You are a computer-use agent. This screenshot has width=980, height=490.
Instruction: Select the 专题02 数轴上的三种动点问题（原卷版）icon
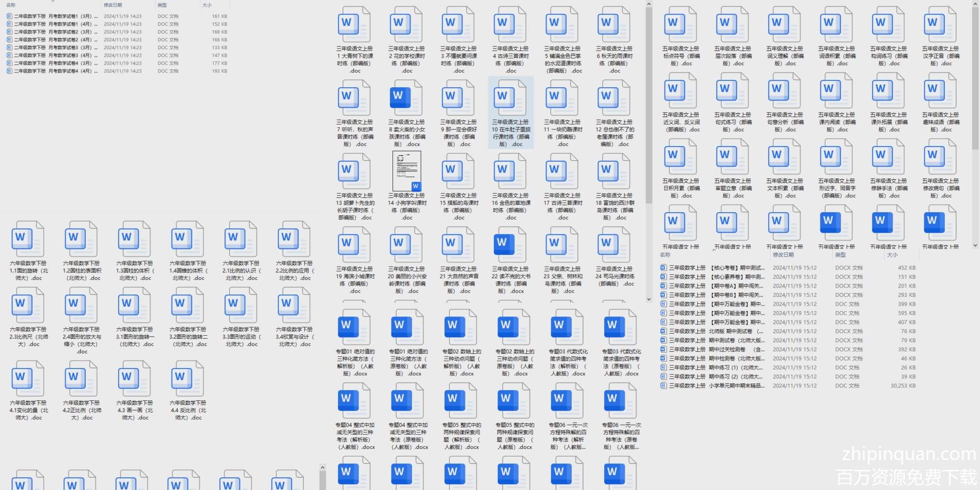coord(514,327)
